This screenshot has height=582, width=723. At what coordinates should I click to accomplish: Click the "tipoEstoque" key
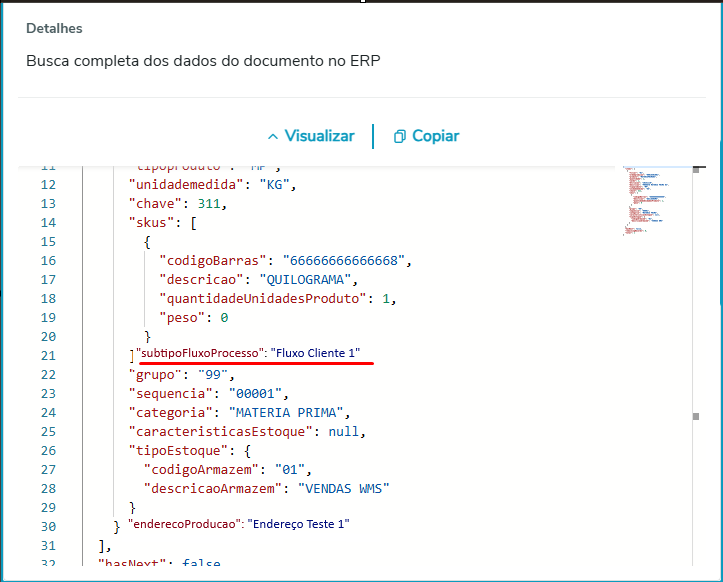pyautogui.click(x=178, y=451)
